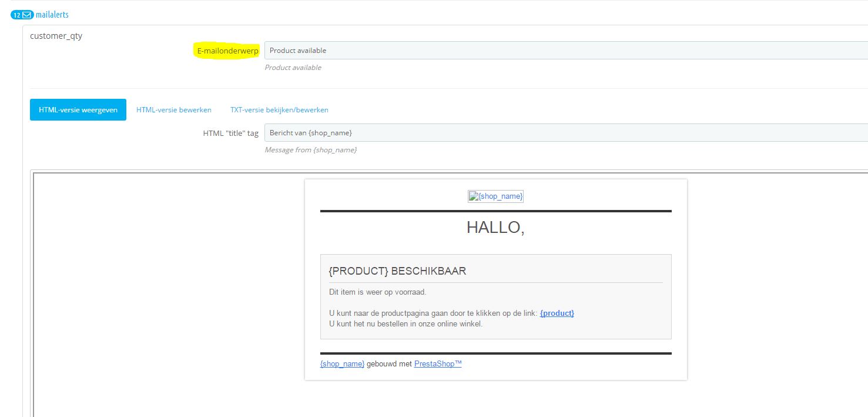Click the highlighted E-mailonderwerp label
The image size is (868, 417).
coord(227,51)
